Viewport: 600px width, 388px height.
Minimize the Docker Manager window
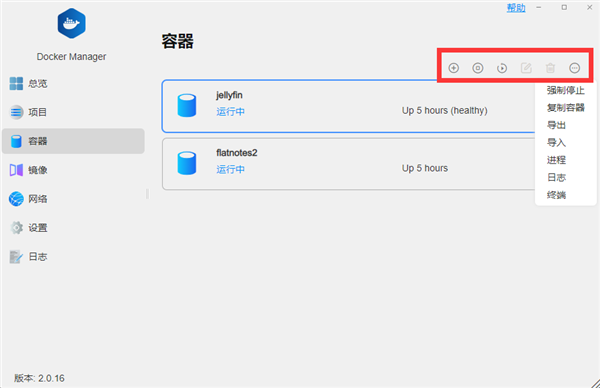(x=538, y=7)
